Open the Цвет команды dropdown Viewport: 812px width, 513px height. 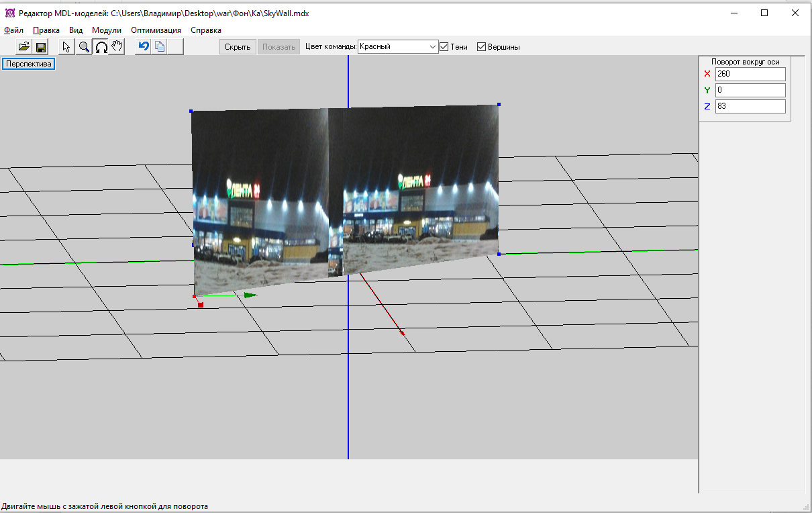click(x=398, y=47)
